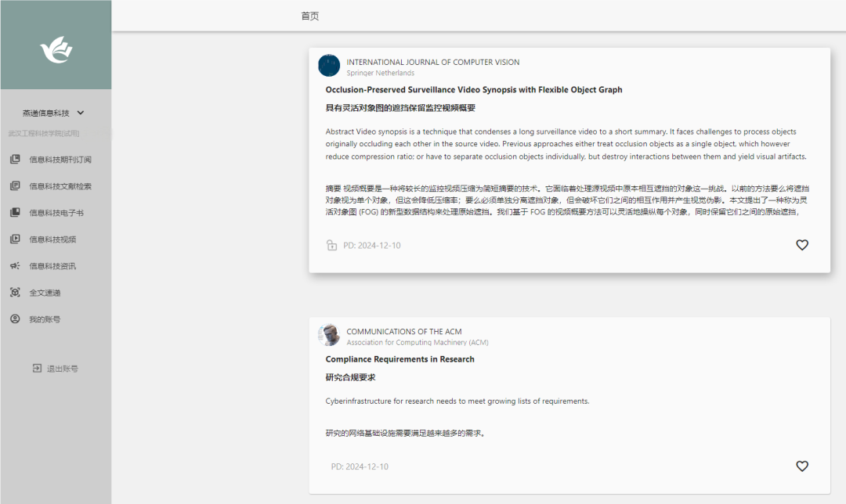Click the 退出账号 logout arrow icon
Viewport: 846px width, 504px height.
coord(37,369)
